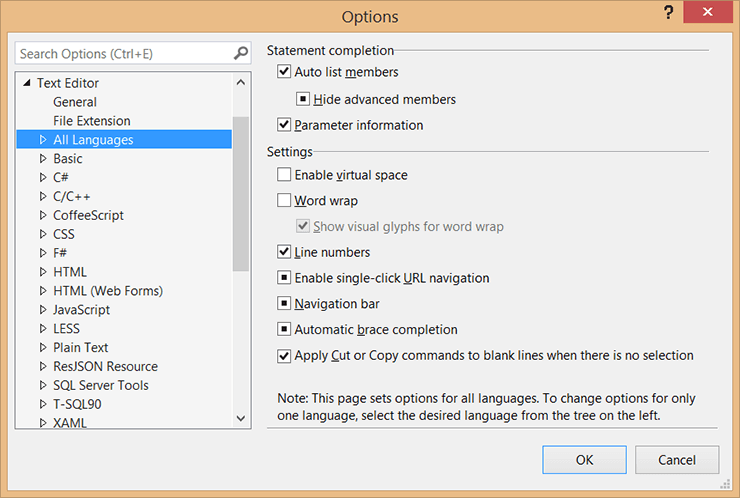The image size is (740, 498).
Task: Expand the CoffeeScript node arrow
Action: [x=43, y=215]
